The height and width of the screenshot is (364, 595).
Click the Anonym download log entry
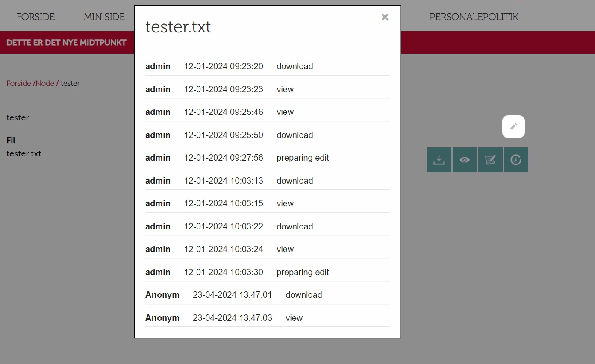(x=267, y=295)
